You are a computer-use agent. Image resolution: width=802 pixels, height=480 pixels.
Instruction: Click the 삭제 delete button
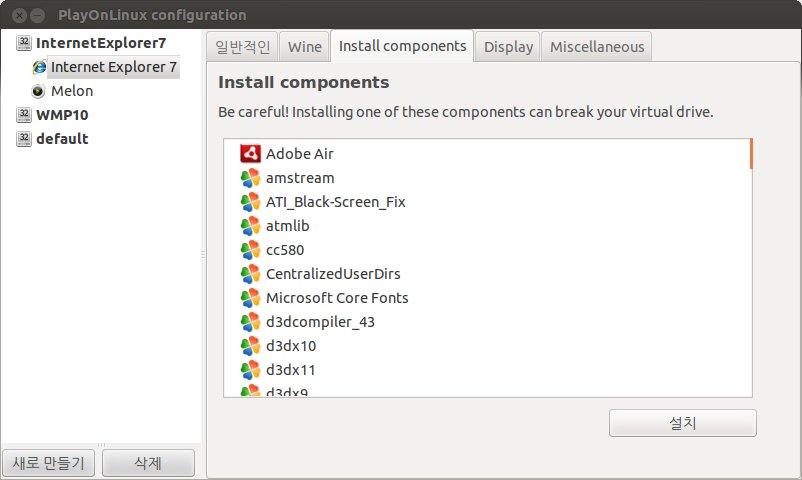click(148, 463)
